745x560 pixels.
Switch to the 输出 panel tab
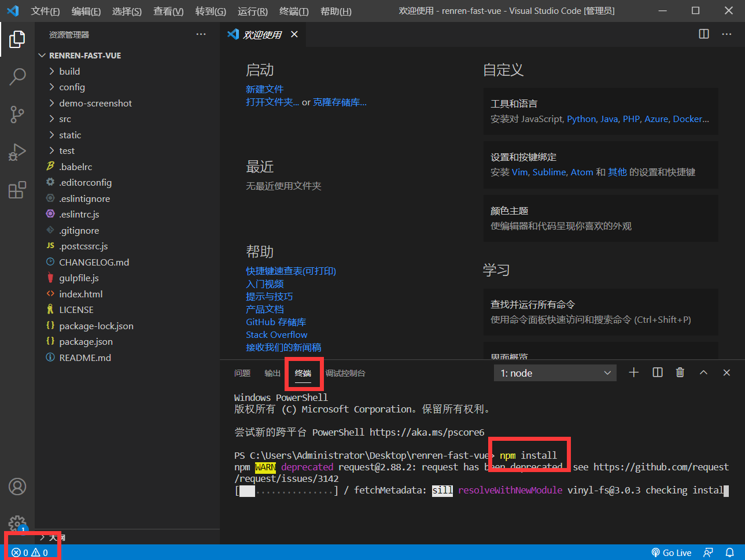[x=272, y=373]
